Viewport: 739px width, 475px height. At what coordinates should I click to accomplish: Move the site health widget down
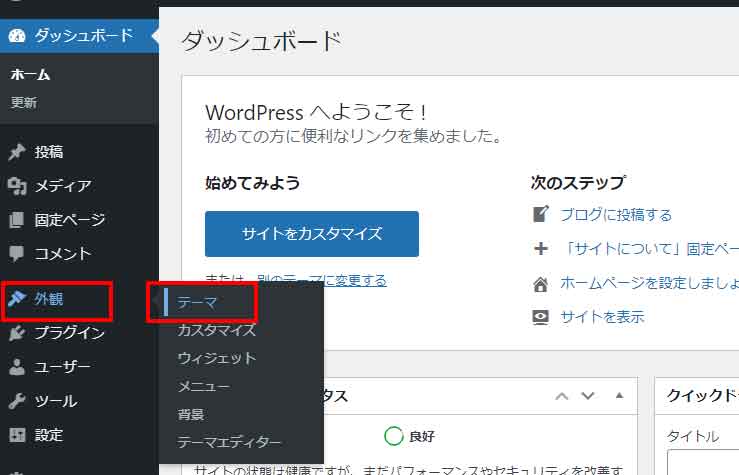tap(588, 395)
